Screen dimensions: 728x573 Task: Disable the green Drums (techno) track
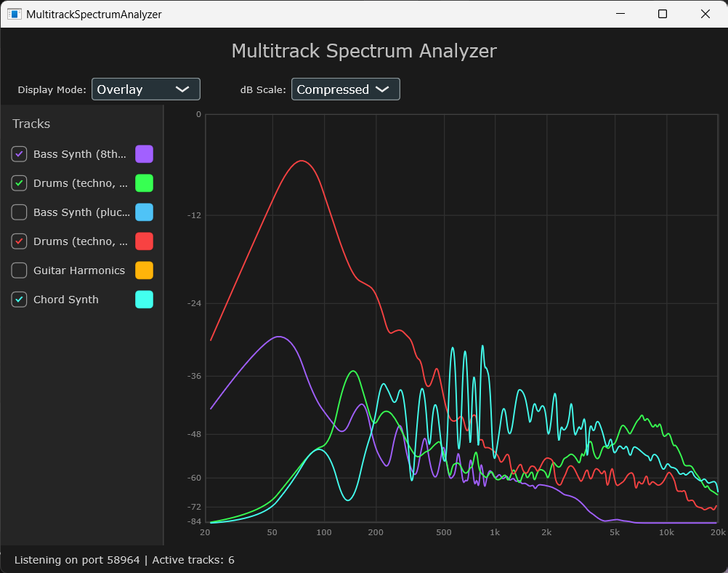pos(19,183)
